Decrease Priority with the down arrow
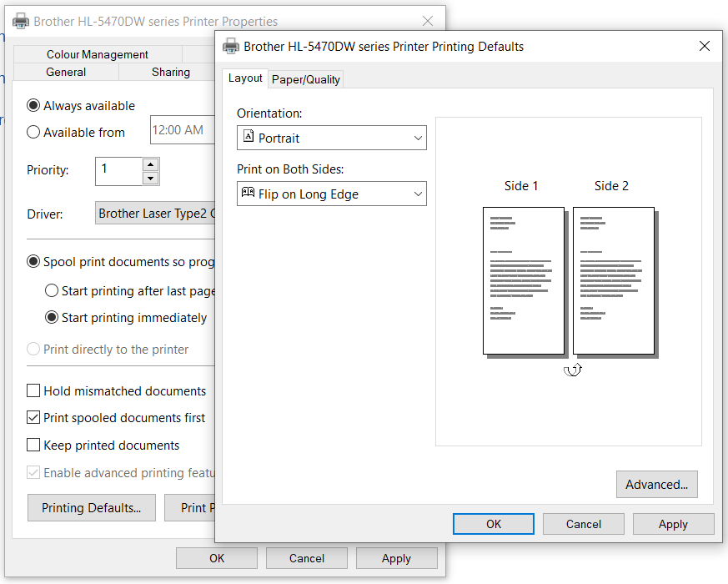This screenshot has height=584, width=728. click(x=150, y=179)
